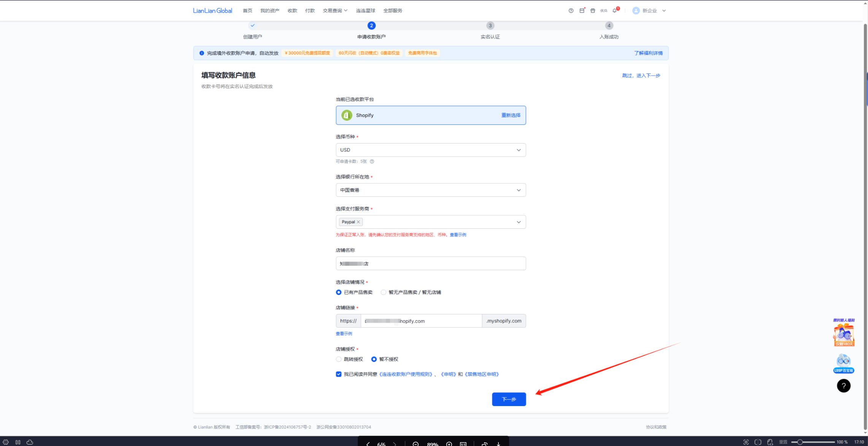
Task: Click the black help bubble floating button
Action: 843,385
